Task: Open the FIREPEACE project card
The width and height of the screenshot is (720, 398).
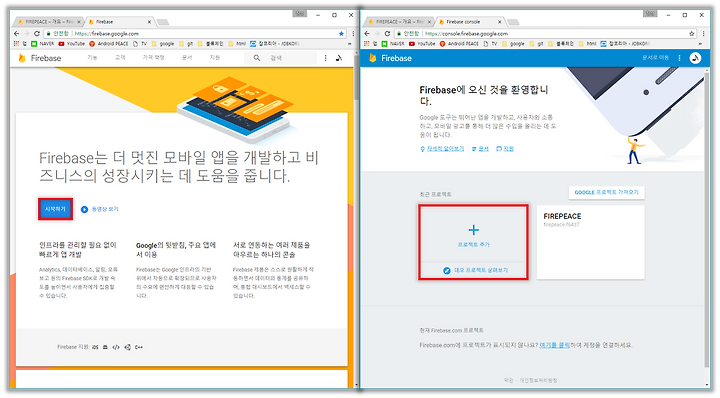Action: pos(591,242)
